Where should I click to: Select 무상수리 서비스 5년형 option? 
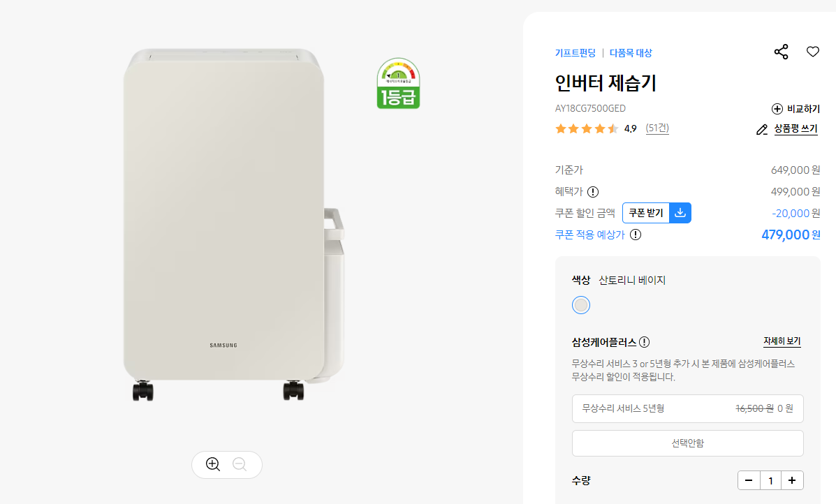coord(688,408)
